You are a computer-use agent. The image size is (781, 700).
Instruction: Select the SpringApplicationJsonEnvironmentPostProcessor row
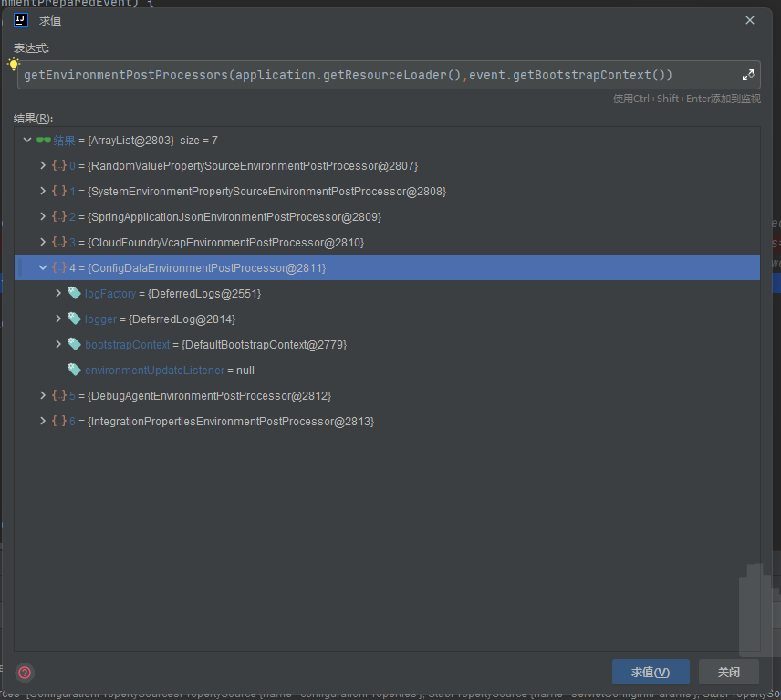point(235,216)
